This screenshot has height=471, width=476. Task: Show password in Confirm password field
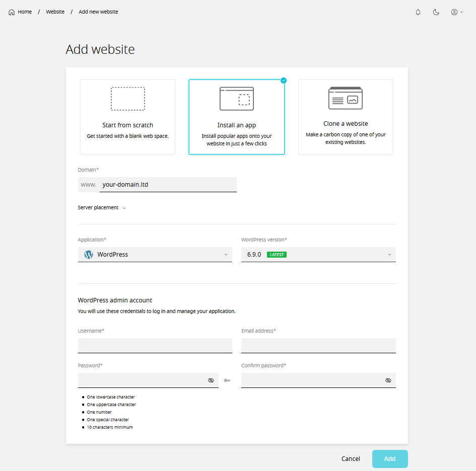tap(388, 380)
